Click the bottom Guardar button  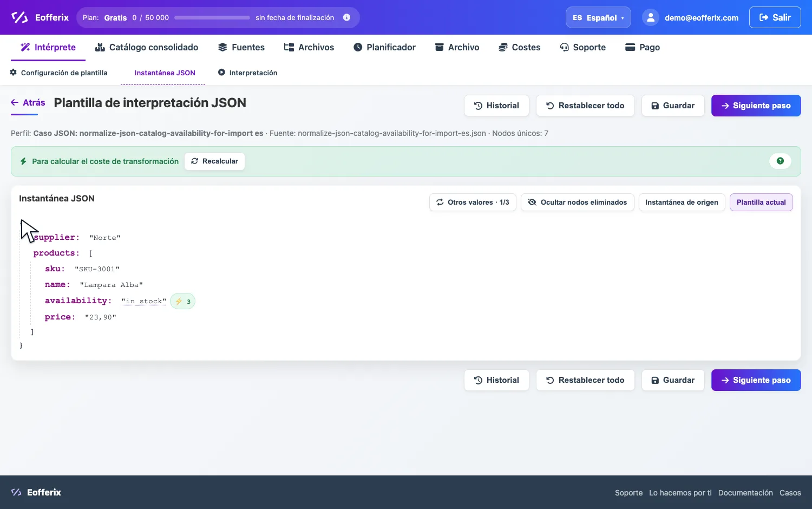pos(673,380)
